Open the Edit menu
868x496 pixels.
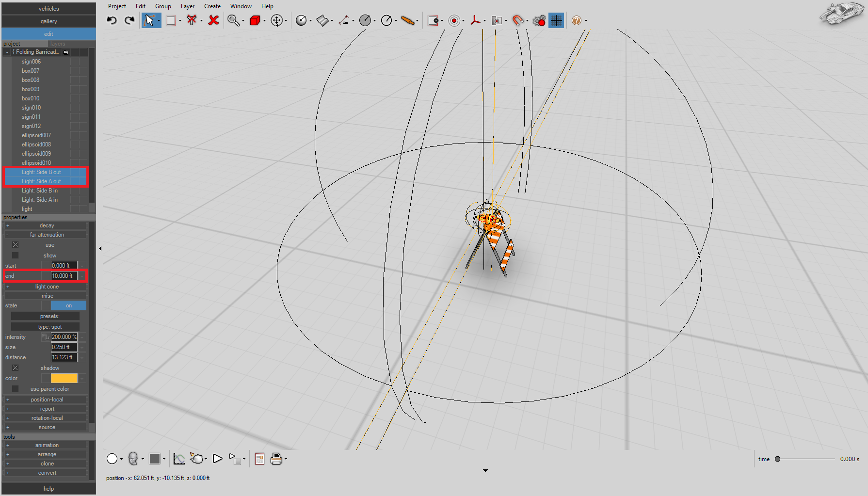pyautogui.click(x=141, y=6)
